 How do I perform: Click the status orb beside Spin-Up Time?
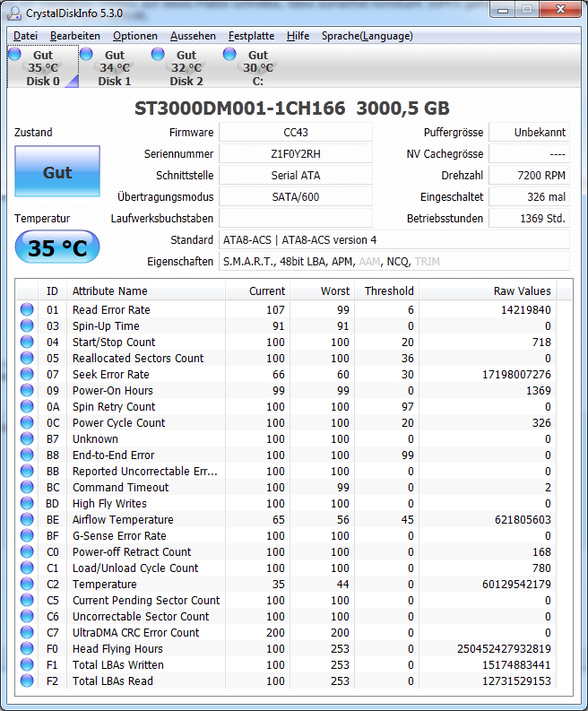point(27,326)
